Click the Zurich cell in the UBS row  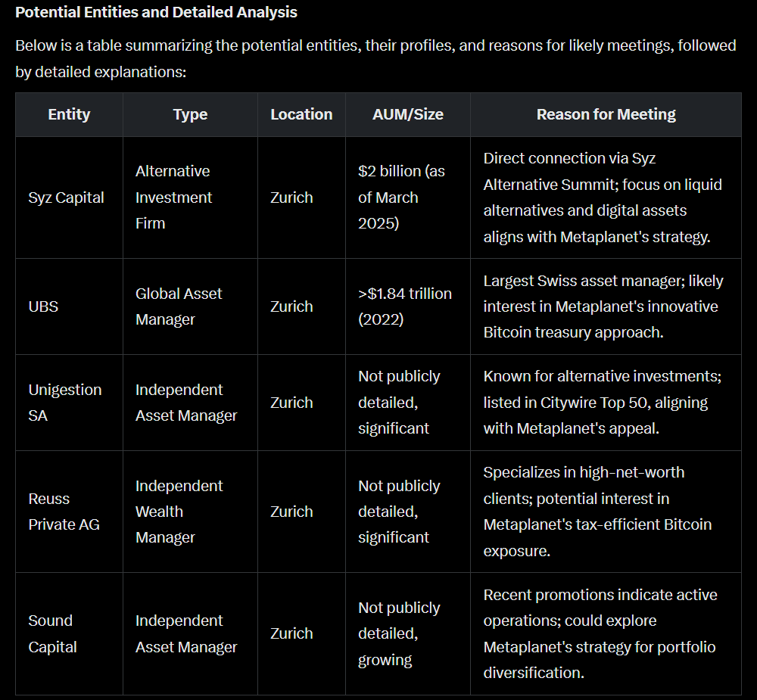tap(301, 306)
